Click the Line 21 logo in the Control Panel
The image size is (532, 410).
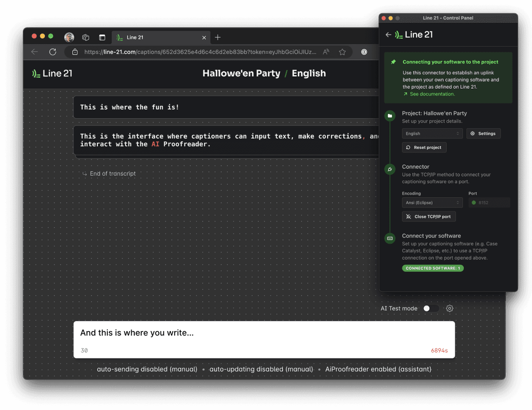413,34
